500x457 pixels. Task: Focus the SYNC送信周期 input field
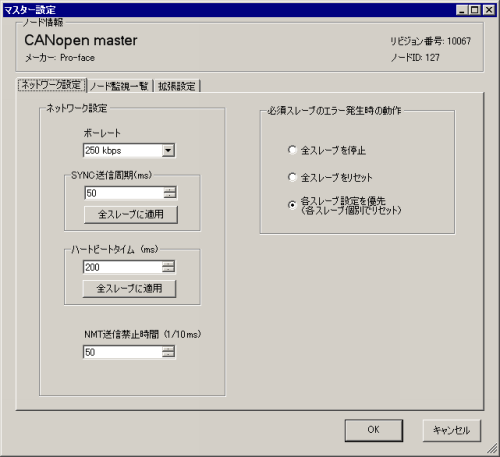point(124,193)
